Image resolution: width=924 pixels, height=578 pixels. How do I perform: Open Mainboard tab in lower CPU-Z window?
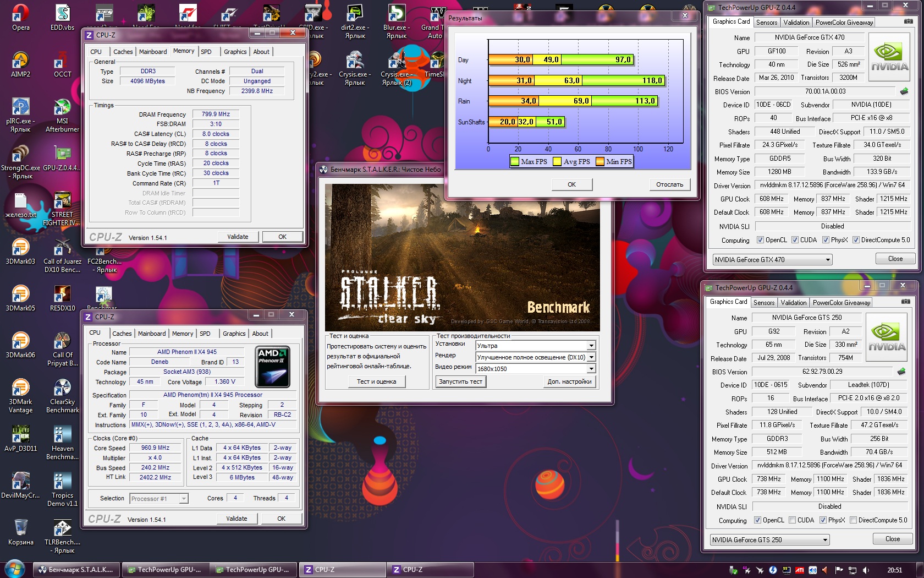[x=152, y=334]
